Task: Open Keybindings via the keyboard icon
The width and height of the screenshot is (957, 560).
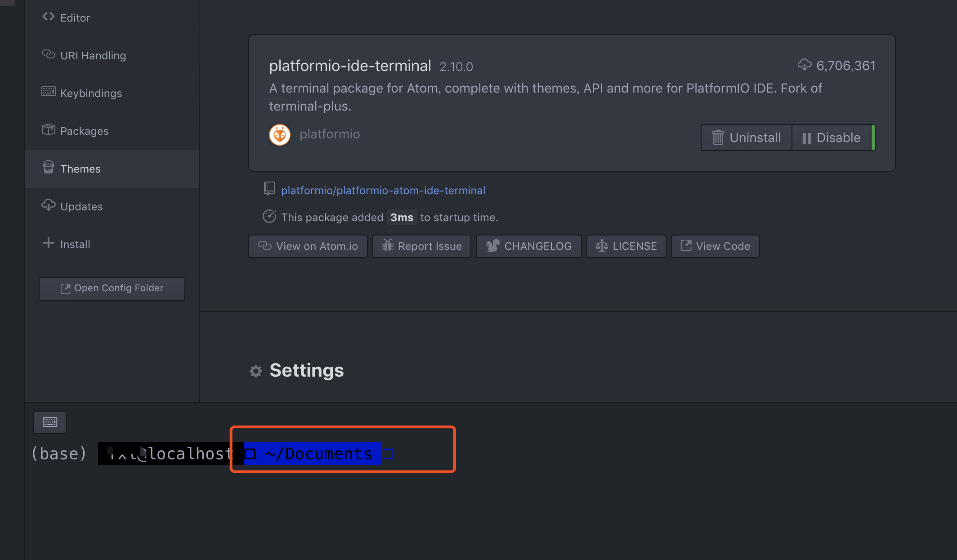Action: click(x=49, y=92)
